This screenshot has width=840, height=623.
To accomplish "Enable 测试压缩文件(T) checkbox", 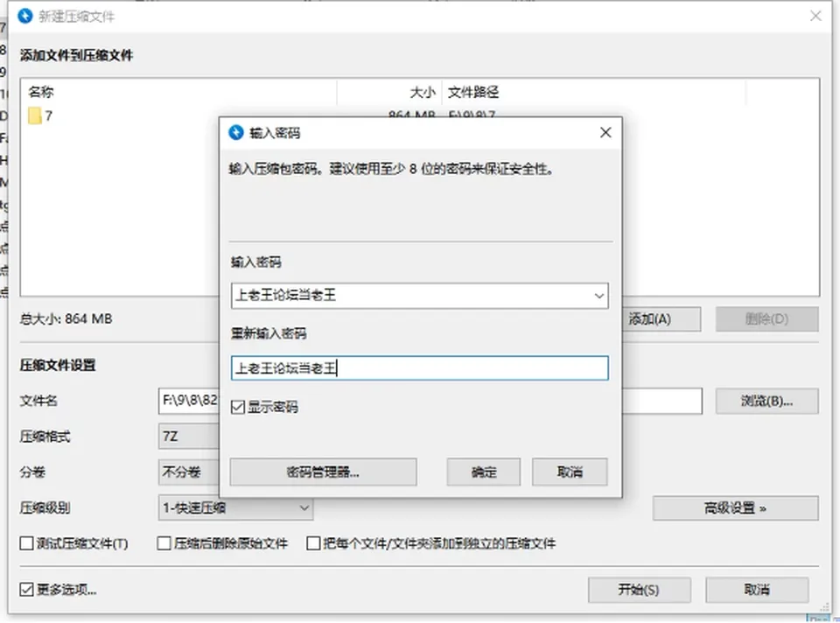I will tap(26, 543).
